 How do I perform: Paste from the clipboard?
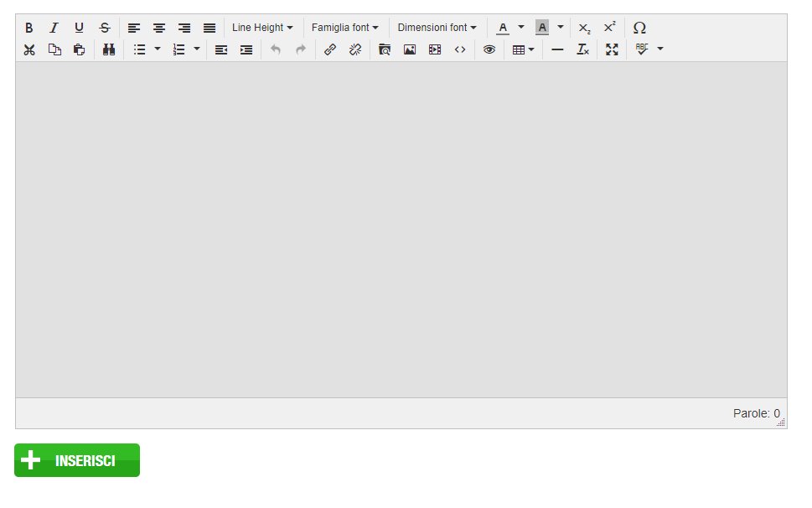80,49
